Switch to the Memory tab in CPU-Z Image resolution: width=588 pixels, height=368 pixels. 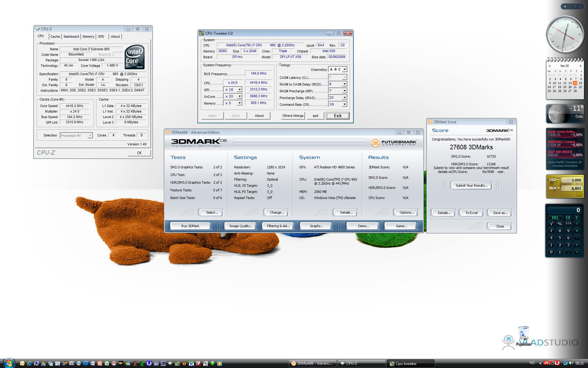88,36
